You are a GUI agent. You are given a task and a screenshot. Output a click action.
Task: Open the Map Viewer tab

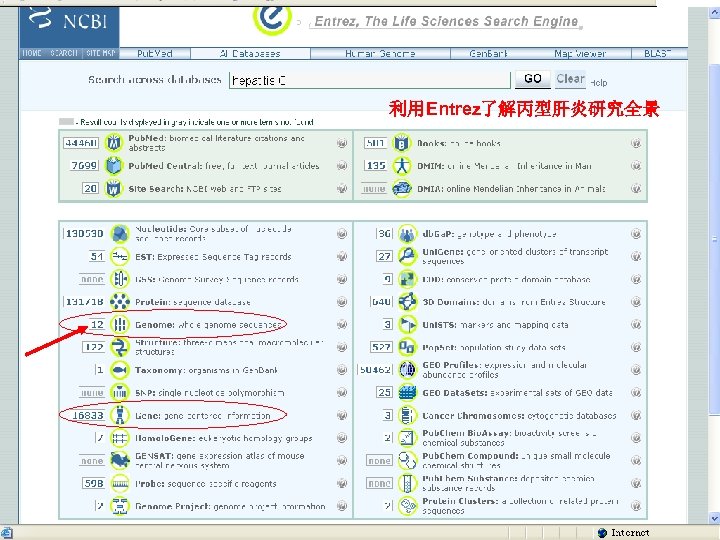pos(580,53)
